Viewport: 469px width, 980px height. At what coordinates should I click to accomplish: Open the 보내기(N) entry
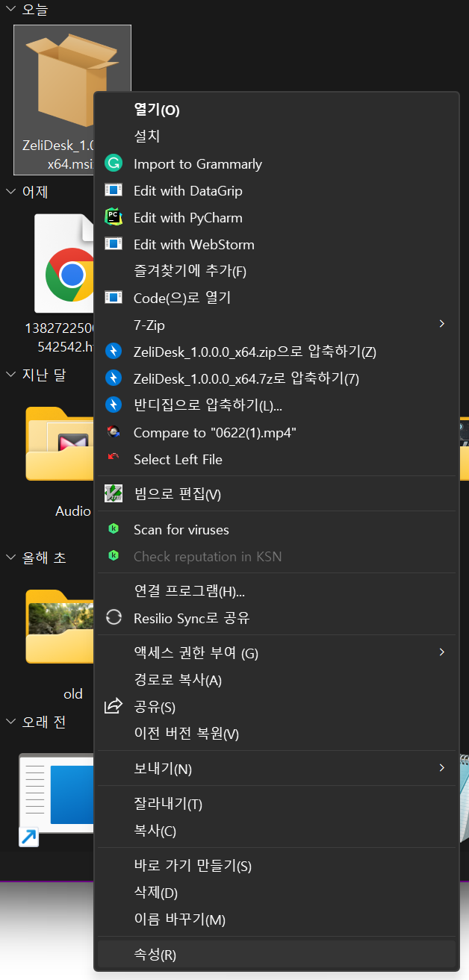276,768
